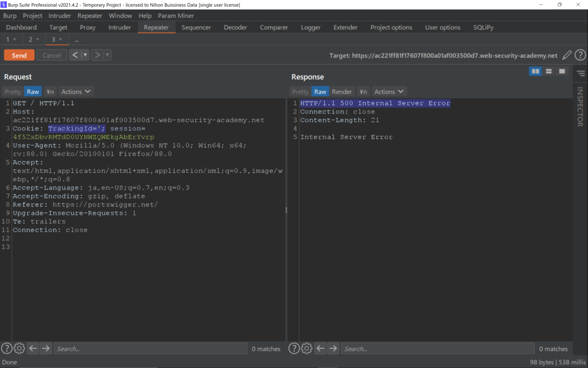Add new Repeater tab via ellipsis
Image resolution: width=588 pixels, height=368 pixels.
coord(76,40)
